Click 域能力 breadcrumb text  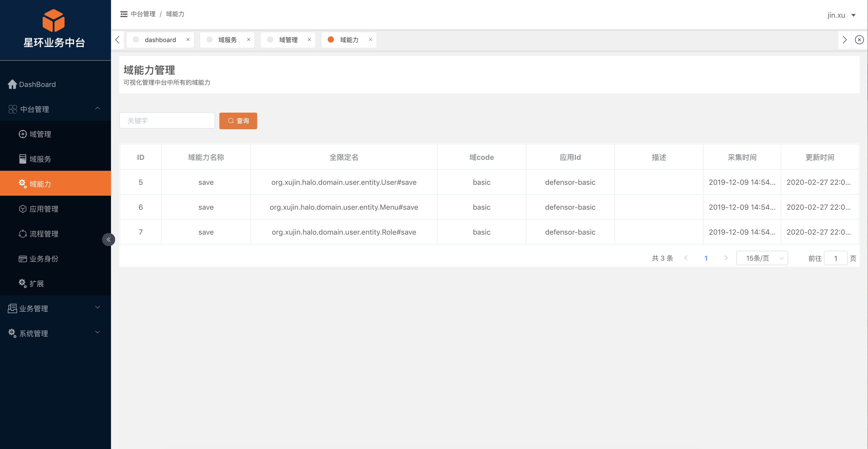pos(175,14)
